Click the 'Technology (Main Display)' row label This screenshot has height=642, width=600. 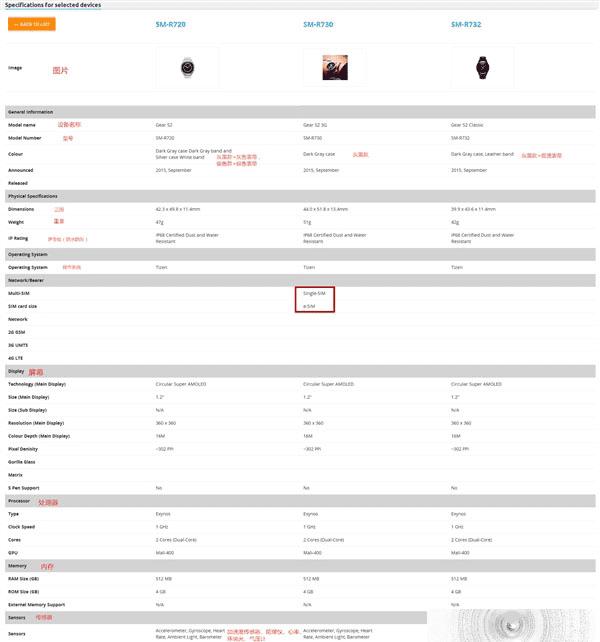(x=37, y=384)
